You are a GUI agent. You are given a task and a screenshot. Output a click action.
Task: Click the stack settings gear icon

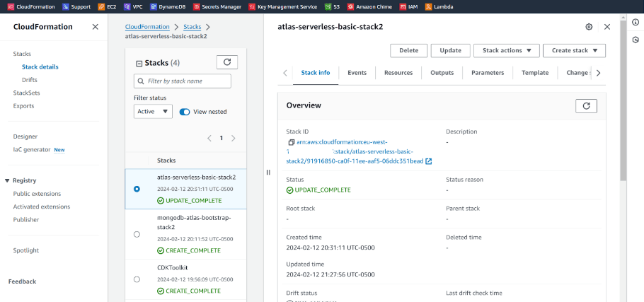[x=589, y=27]
